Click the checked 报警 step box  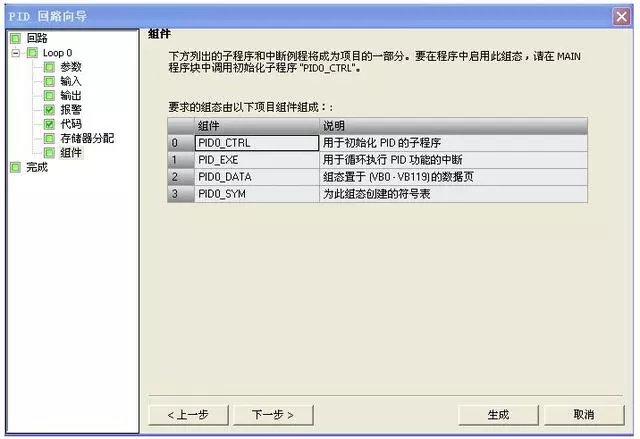[x=49, y=110]
